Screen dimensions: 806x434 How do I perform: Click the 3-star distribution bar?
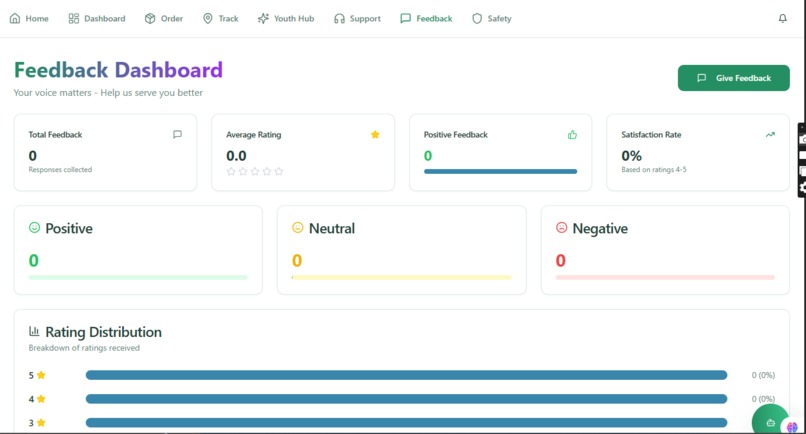[x=406, y=423]
